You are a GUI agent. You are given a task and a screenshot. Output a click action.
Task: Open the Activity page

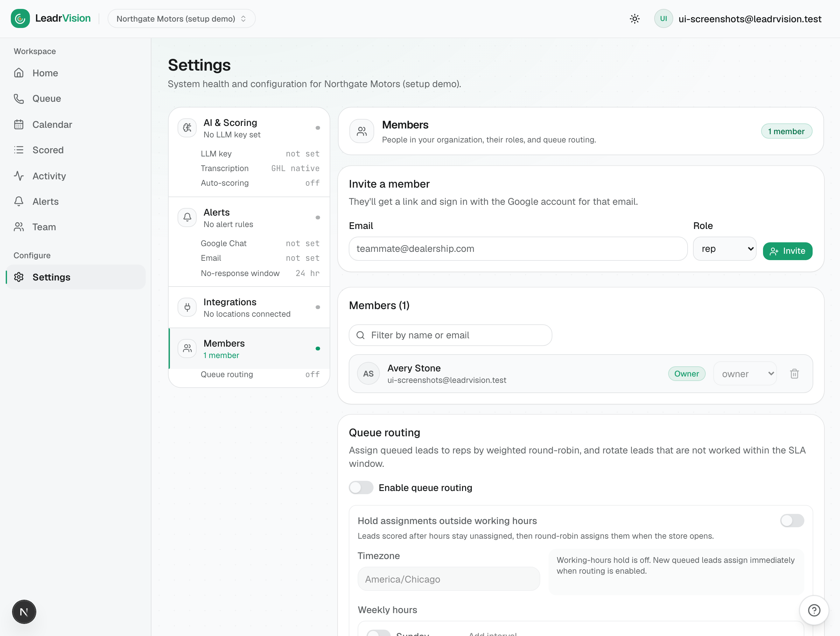click(76, 176)
